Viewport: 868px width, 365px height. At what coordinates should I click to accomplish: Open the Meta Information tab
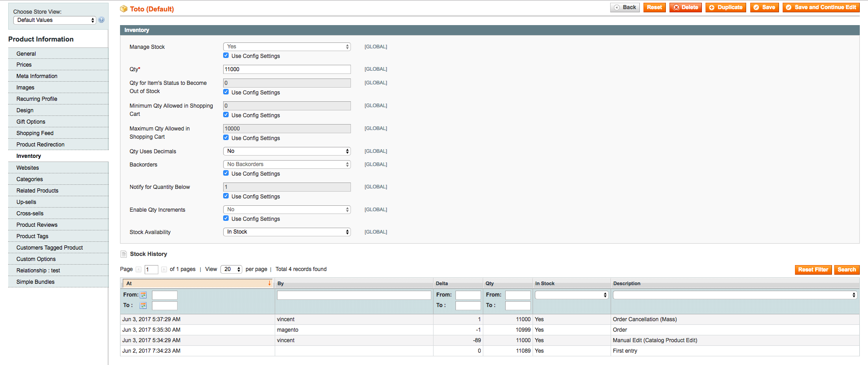[58, 76]
